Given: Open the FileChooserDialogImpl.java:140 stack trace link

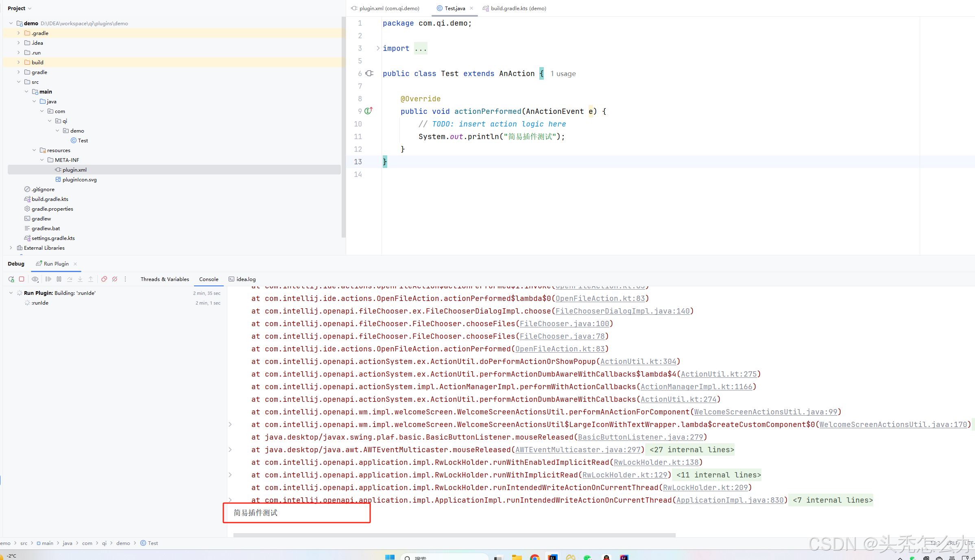Looking at the screenshot, I should pos(622,311).
